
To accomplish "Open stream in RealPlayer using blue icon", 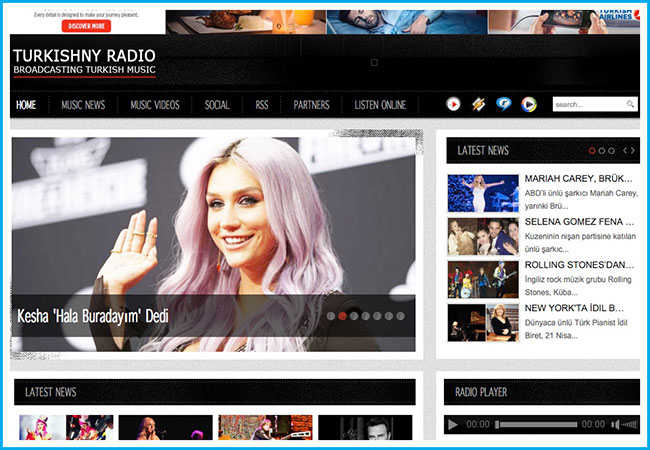I will (504, 104).
